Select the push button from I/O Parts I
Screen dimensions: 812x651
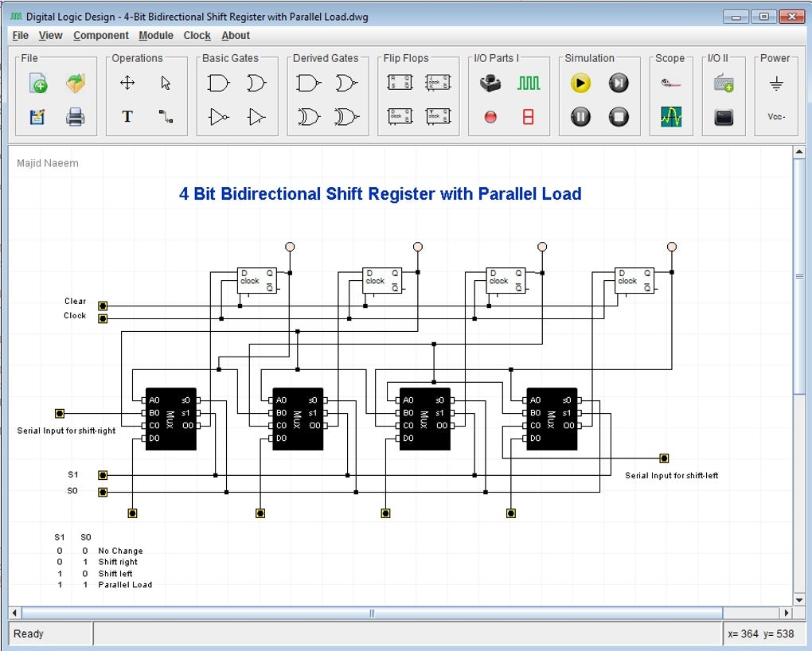[490, 82]
